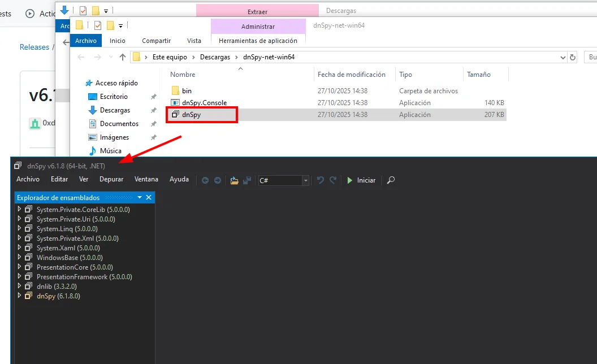Sort files by Fecha de modificación column
The width and height of the screenshot is (597, 364).
(352, 75)
